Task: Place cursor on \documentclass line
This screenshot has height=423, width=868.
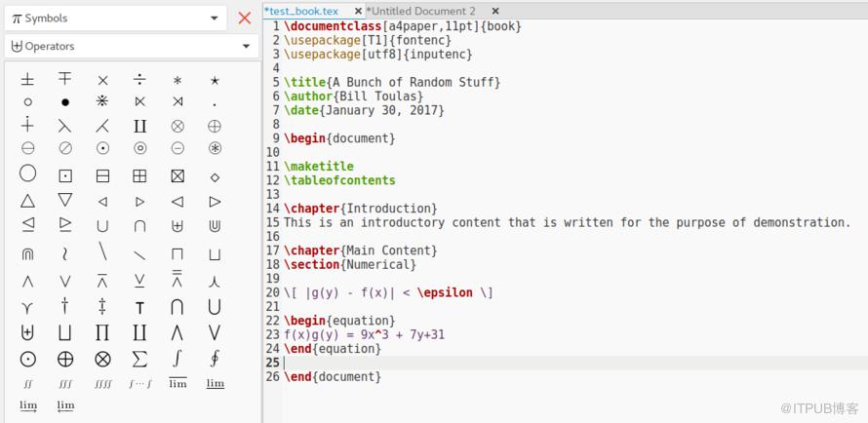Action: click(403, 26)
